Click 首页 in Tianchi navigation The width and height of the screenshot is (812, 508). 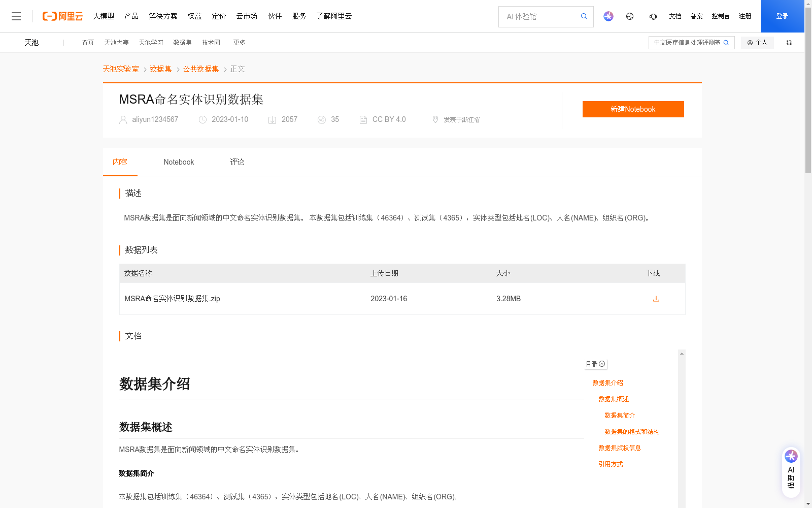pos(88,43)
